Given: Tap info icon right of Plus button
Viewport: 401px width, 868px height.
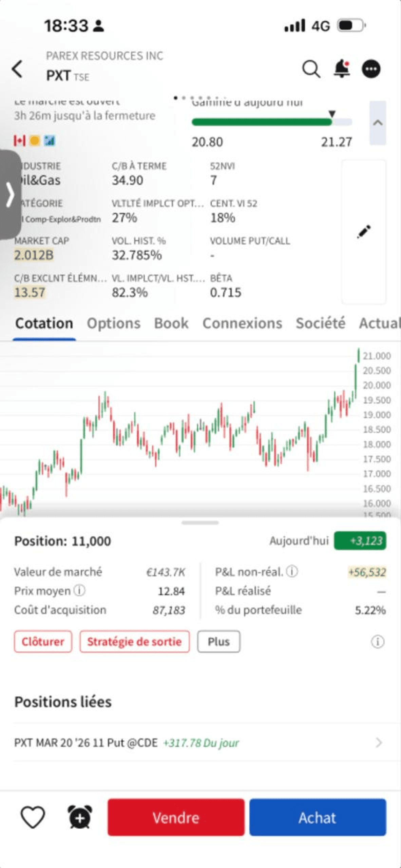Looking at the screenshot, I should pos(378,642).
